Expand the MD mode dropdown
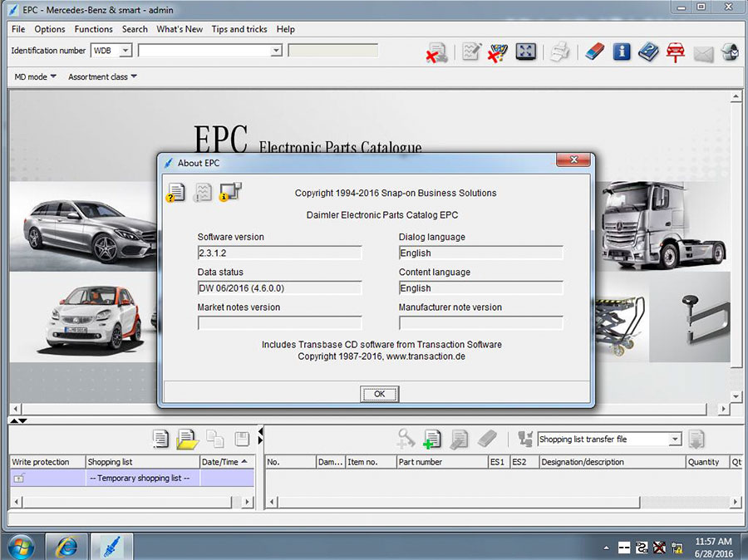Viewport: 748px width, 560px height. click(35, 76)
